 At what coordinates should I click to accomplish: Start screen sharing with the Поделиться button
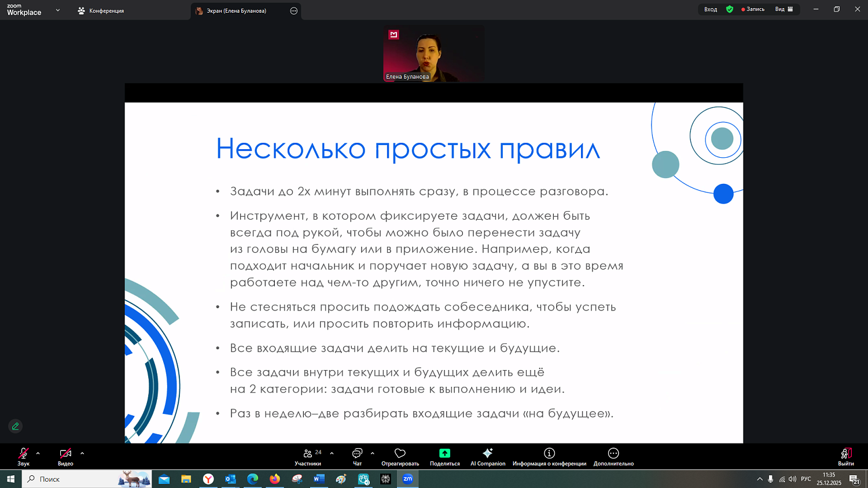[444, 457]
